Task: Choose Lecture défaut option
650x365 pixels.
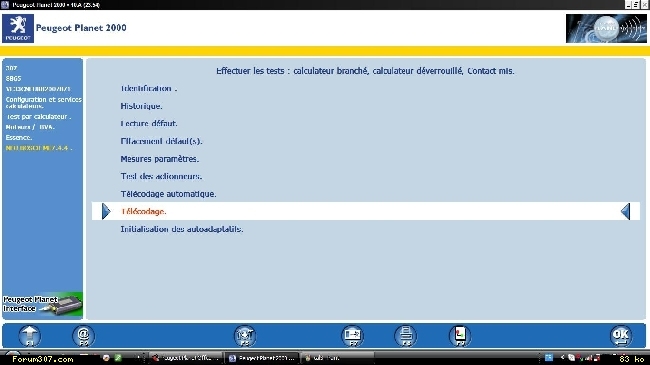Action: pyautogui.click(x=149, y=124)
